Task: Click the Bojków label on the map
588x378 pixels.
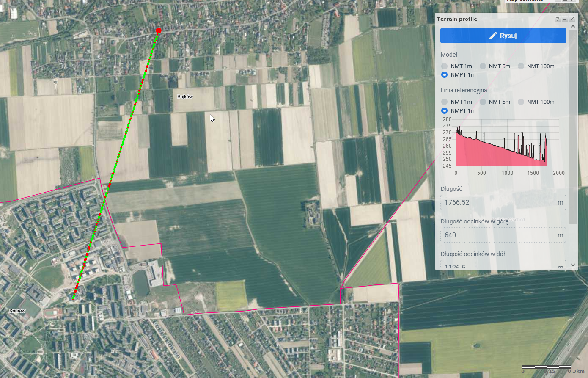Action: click(x=185, y=97)
